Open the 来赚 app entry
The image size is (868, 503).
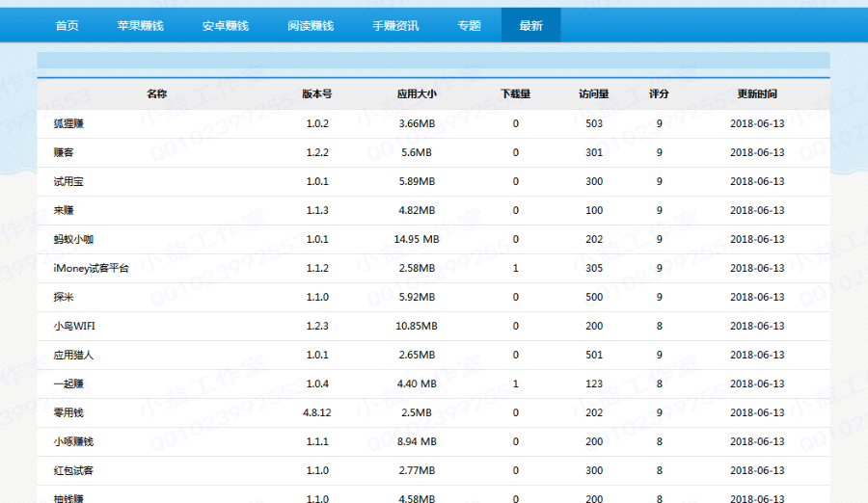tap(64, 210)
